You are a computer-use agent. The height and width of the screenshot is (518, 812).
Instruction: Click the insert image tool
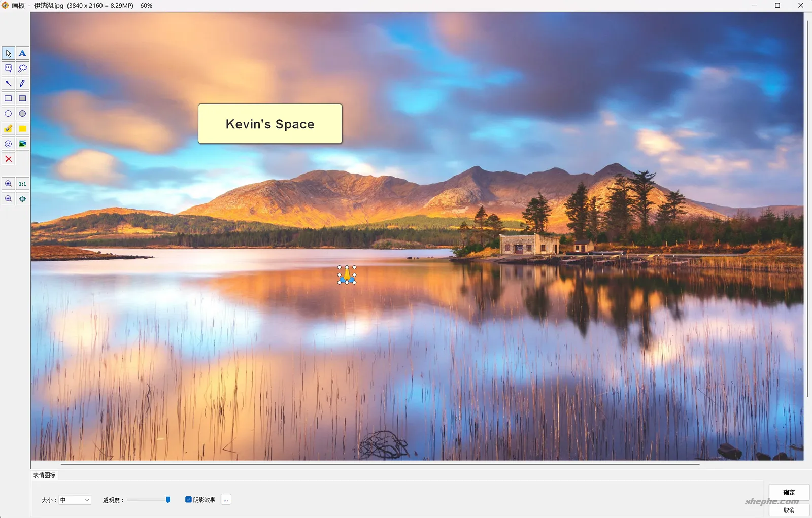(x=22, y=144)
